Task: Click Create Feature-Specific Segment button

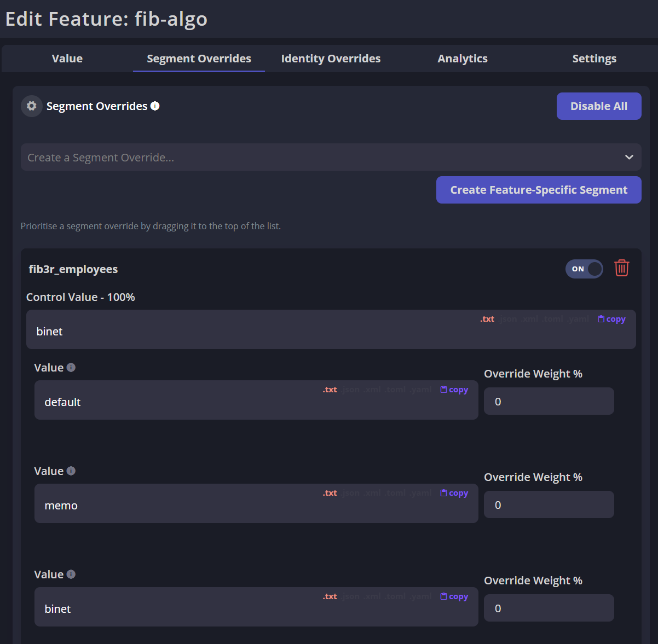Action: pos(539,190)
